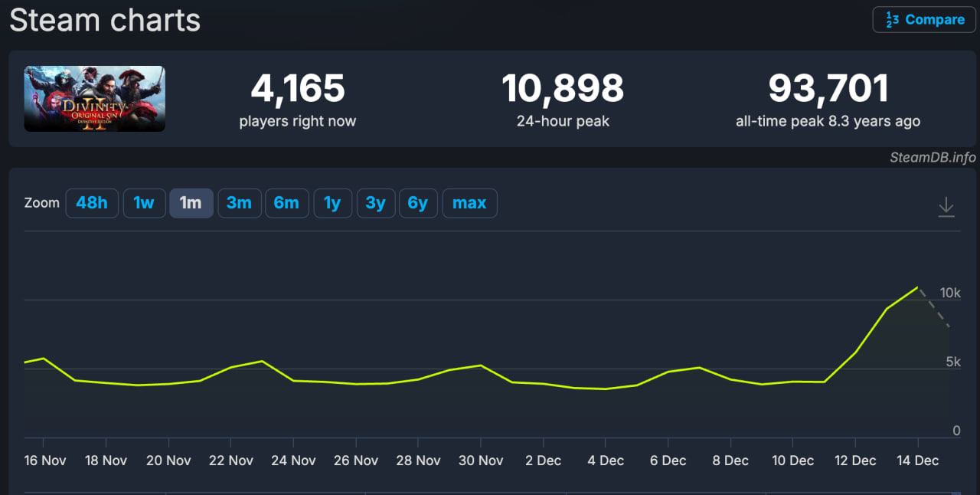980x495 pixels.
Task: Click the 93,701 all-time peak figure
Action: (x=828, y=89)
